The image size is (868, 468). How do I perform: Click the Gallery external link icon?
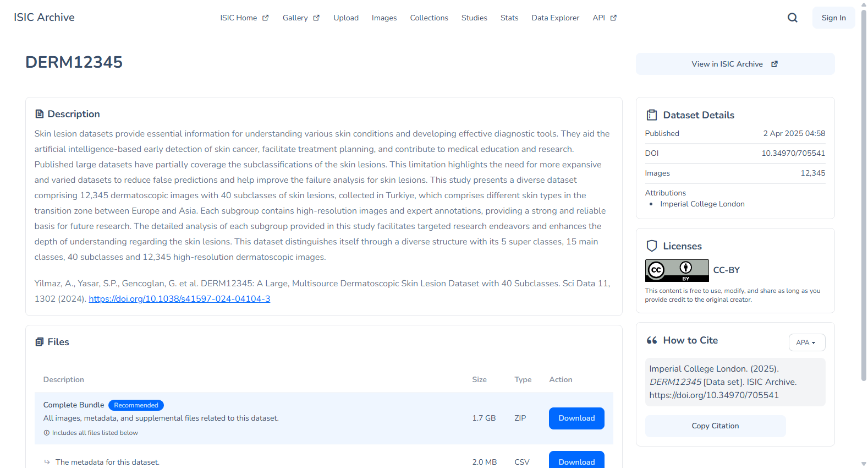(316, 18)
